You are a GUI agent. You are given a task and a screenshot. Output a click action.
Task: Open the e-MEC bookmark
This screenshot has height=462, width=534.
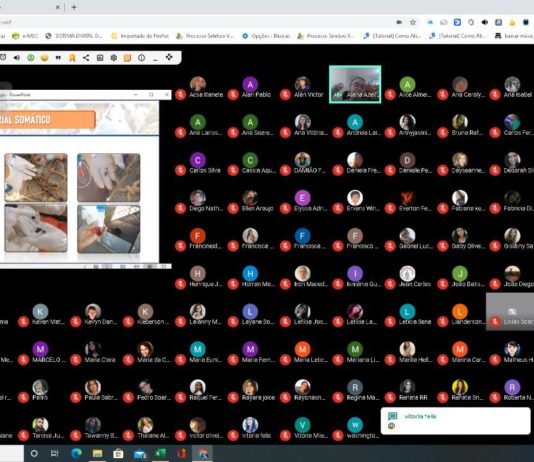(x=25, y=36)
